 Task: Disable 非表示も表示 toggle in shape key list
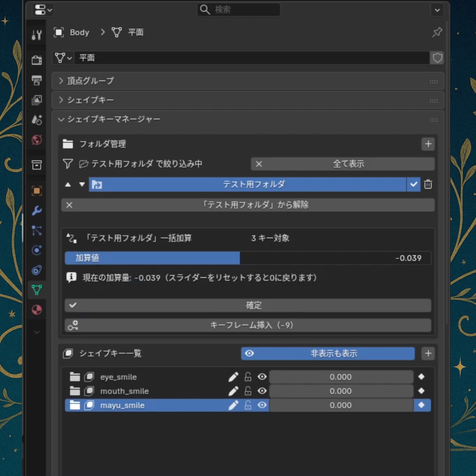328,353
